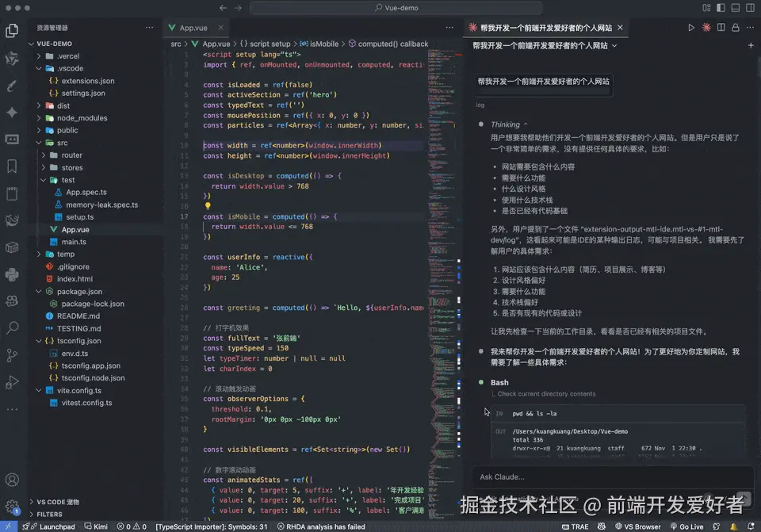Open the Accounts profile icon
The height and width of the screenshot is (532, 761).
[x=12, y=480]
